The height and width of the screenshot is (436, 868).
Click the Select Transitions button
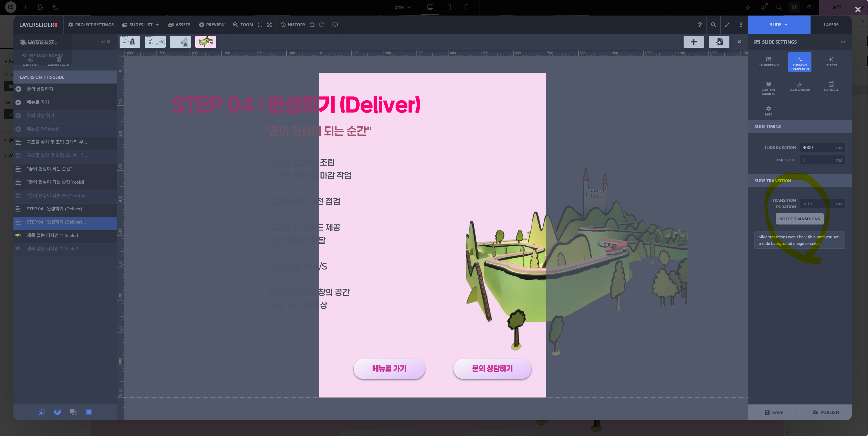coord(799,219)
